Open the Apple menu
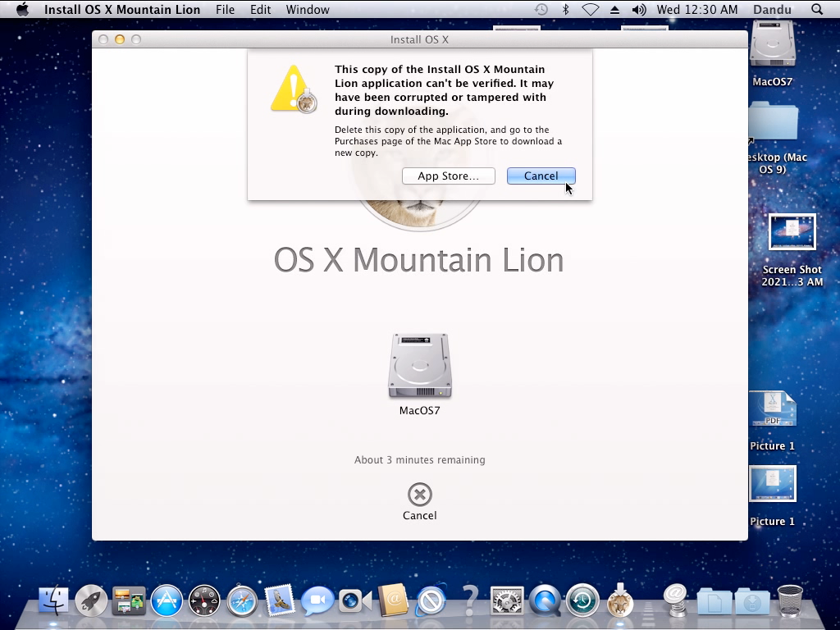 (x=22, y=9)
